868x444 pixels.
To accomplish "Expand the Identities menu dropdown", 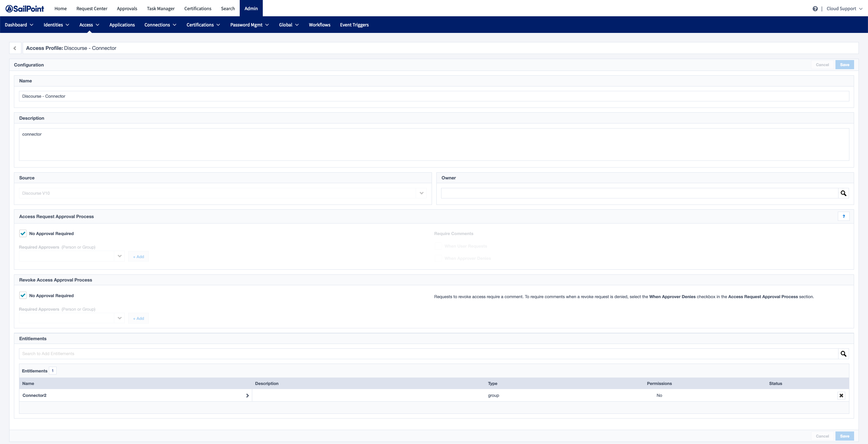I will coord(56,25).
